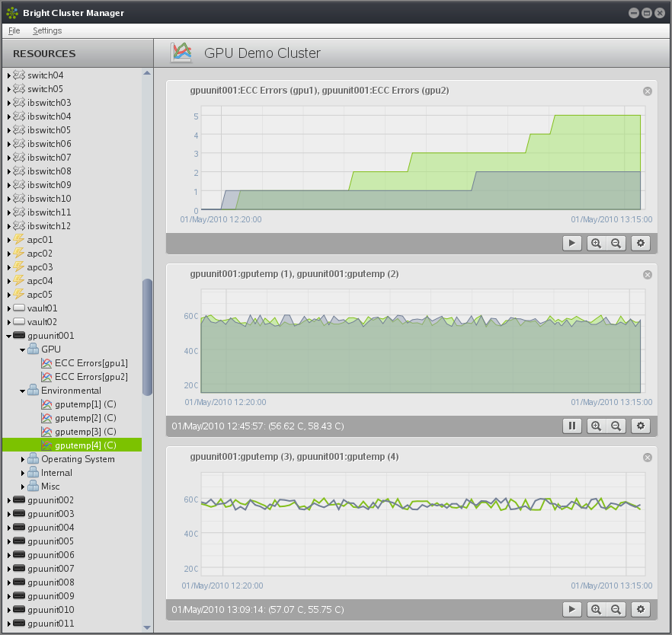Select the highlighted gputemp[4] (C) item

[72, 445]
